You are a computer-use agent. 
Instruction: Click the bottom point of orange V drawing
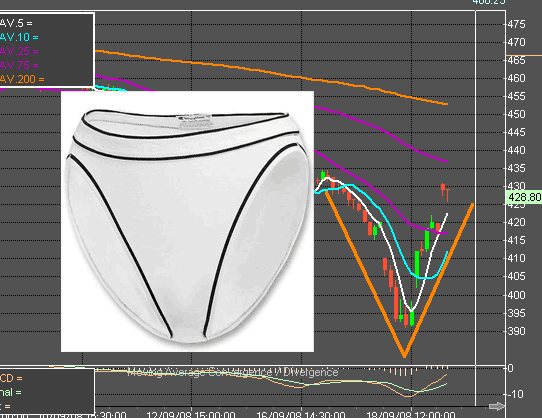(x=404, y=355)
